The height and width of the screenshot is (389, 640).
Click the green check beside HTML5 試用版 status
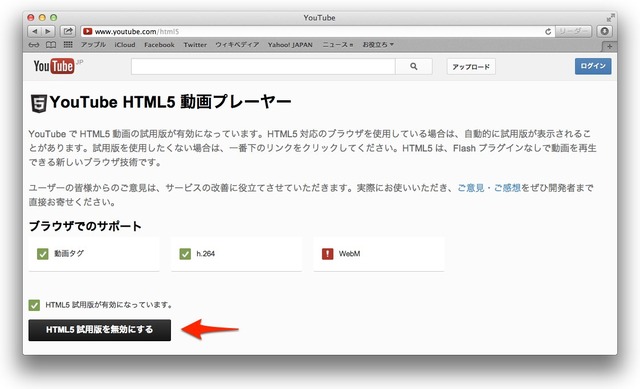pos(34,305)
